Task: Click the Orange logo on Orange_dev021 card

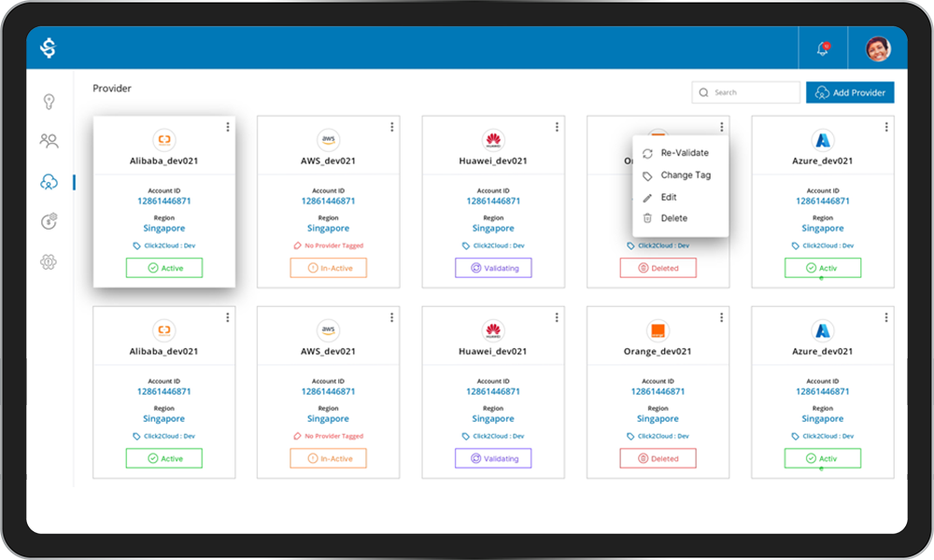Action: point(658,330)
